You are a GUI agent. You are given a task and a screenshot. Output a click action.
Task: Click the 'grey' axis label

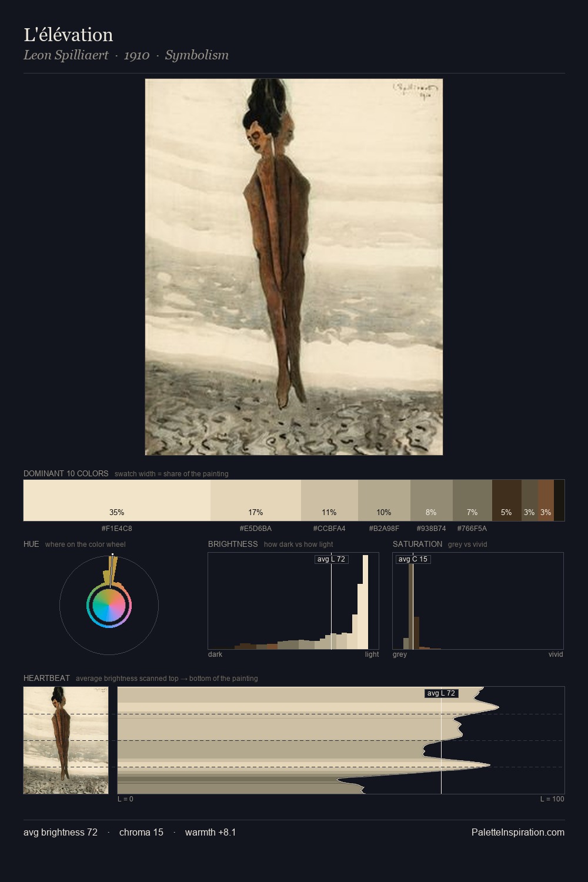pyautogui.click(x=400, y=654)
